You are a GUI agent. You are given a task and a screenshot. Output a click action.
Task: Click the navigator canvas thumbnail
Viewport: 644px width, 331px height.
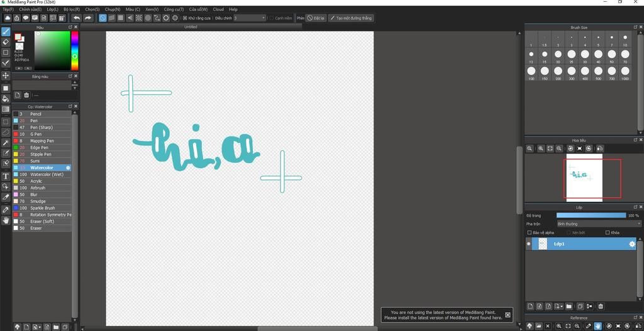click(584, 177)
